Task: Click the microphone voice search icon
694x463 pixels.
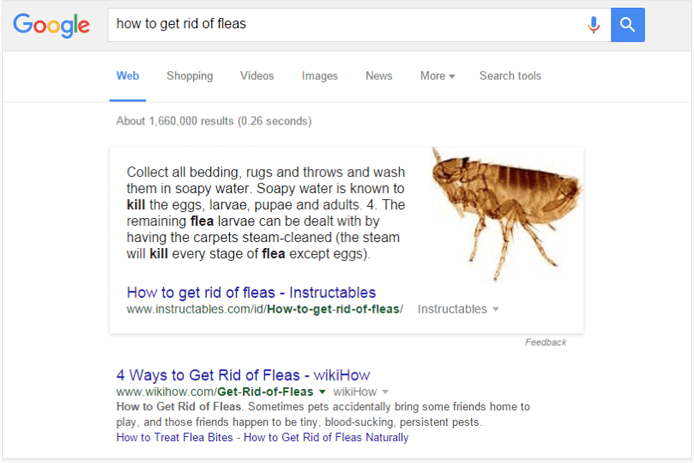Action: click(x=594, y=24)
